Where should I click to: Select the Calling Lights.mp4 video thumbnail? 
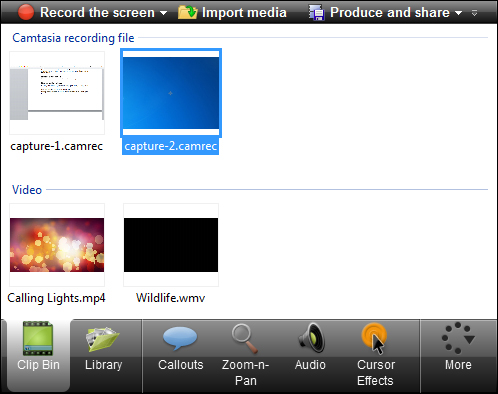[57, 245]
